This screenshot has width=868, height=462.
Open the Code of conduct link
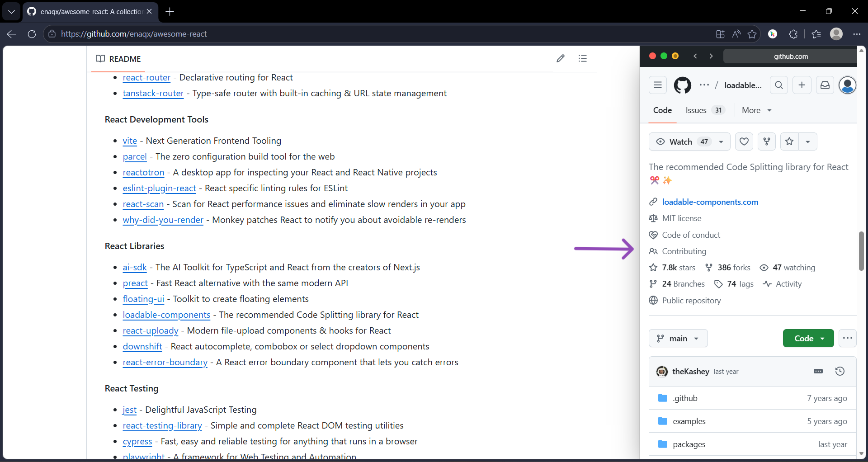coord(691,235)
